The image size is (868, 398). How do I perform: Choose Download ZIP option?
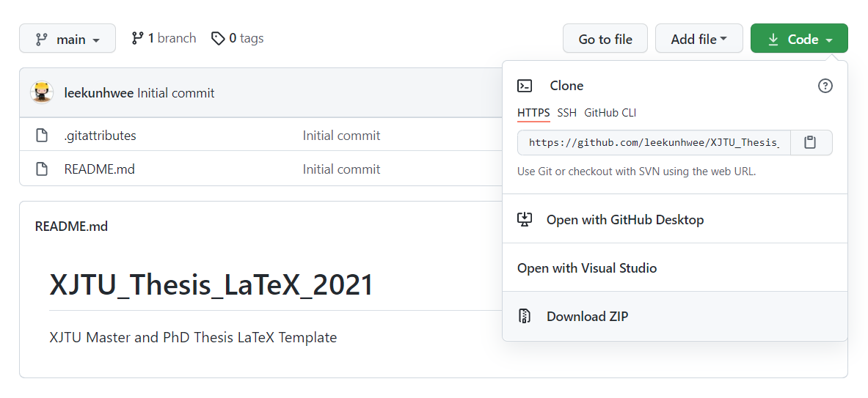(x=675, y=316)
